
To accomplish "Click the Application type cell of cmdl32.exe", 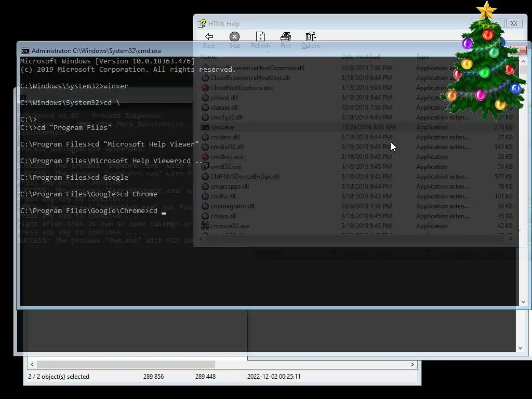I will coord(432,167).
